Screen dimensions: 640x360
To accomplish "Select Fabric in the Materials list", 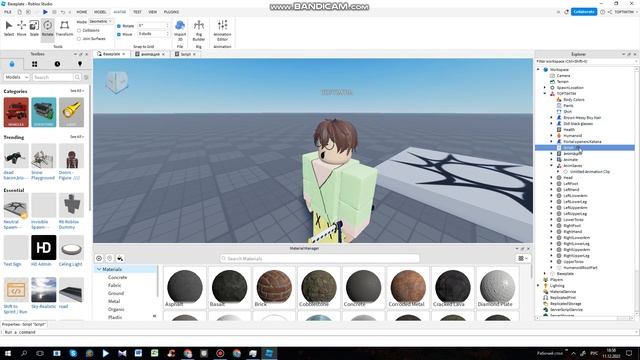I will pyautogui.click(x=114, y=285).
